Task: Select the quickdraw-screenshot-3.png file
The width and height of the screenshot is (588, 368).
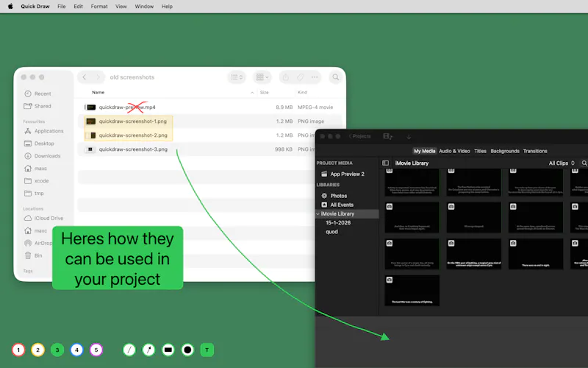Action: [133, 149]
